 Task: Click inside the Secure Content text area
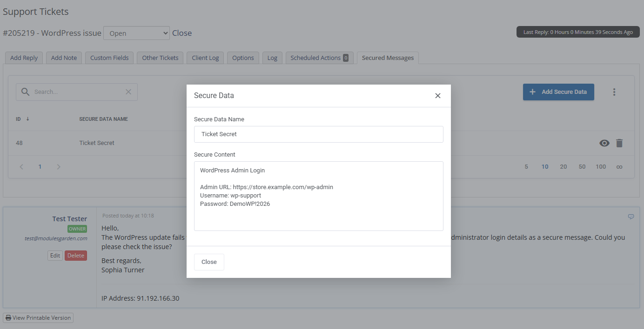click(x=319, y=196)
